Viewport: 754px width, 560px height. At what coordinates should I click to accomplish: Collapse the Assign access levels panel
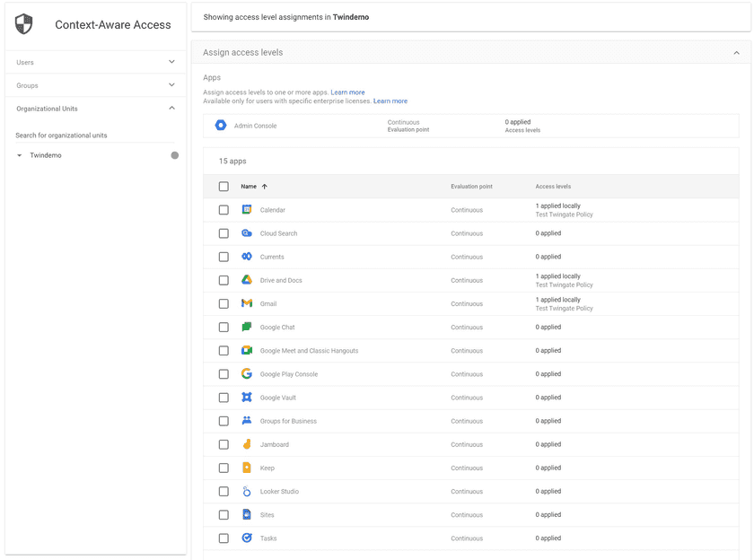[736, 53]
